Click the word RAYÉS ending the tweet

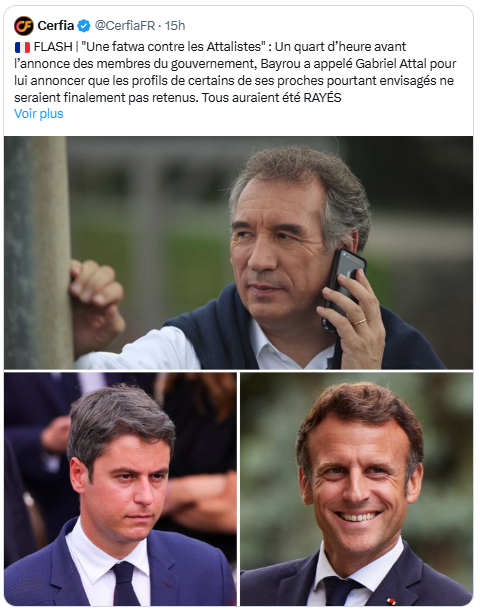[x=323, y=97]
